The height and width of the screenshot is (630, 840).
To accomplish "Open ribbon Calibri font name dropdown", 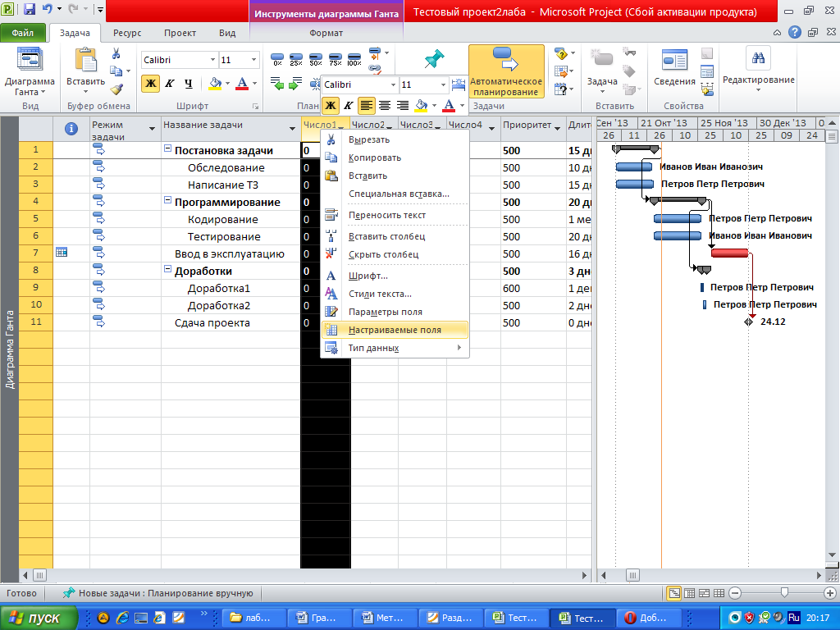I will tap(212, 60).
